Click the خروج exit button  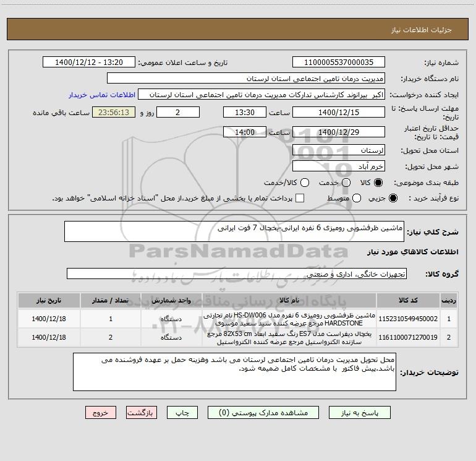[101, 413]
